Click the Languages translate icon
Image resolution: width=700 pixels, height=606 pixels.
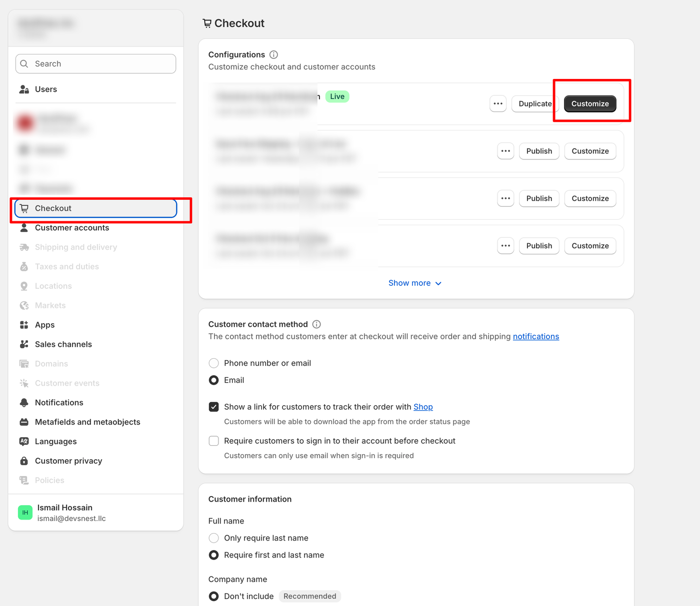(24, 442)
